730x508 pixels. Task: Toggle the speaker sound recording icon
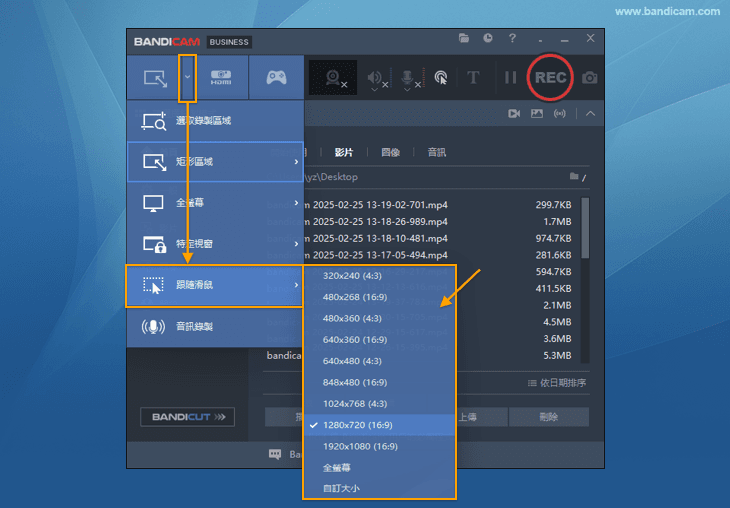coord(376,78)
